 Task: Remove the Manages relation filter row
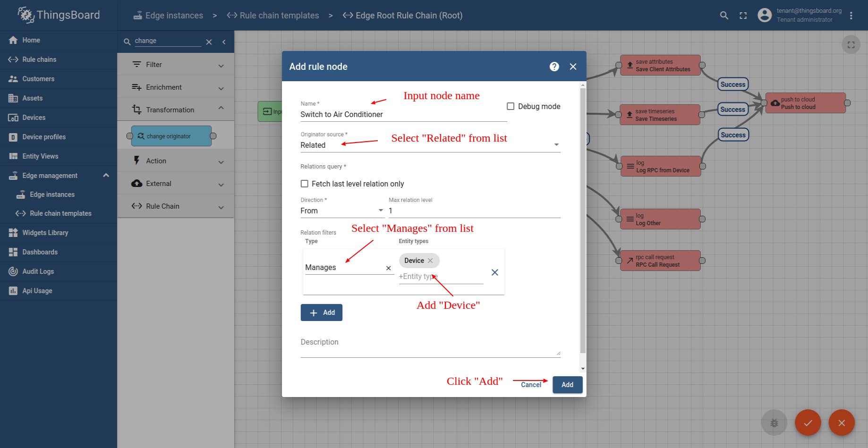pos(495,272)
